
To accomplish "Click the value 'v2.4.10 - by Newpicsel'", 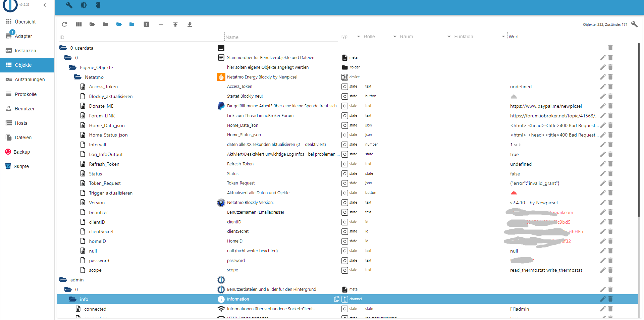I will point(534,203).
